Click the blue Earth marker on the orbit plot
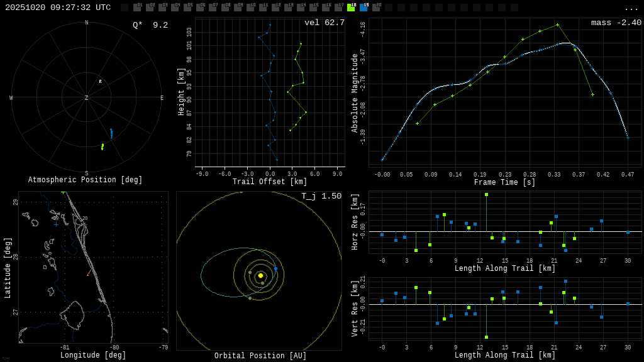The width and height of the screenshot is (644, 362). tap(275, 268)
